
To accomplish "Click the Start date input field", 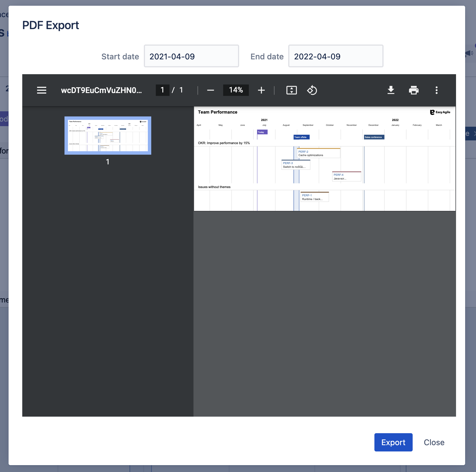I will [x=191, y=56].
